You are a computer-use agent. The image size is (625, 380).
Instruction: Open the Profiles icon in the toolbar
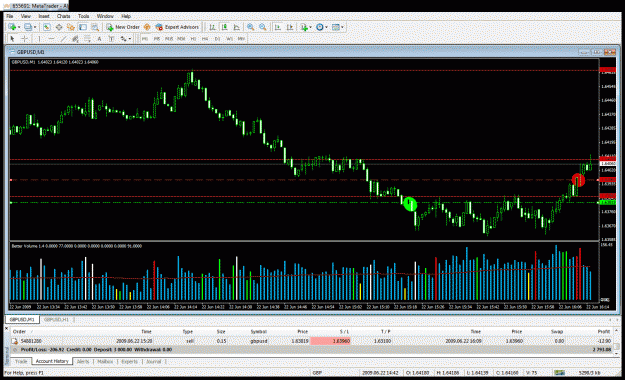28,27
